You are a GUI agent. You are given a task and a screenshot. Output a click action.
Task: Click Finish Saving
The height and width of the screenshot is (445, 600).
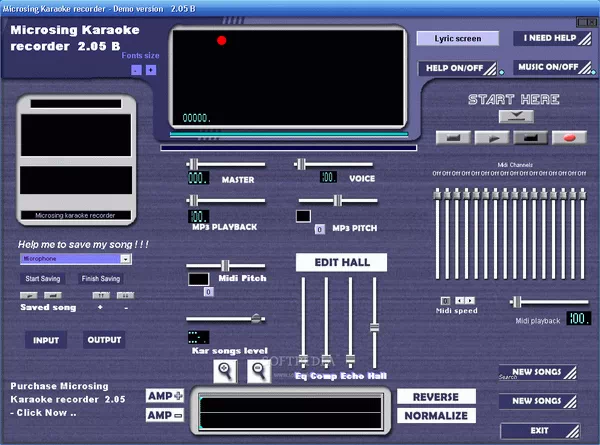point(101,279)
